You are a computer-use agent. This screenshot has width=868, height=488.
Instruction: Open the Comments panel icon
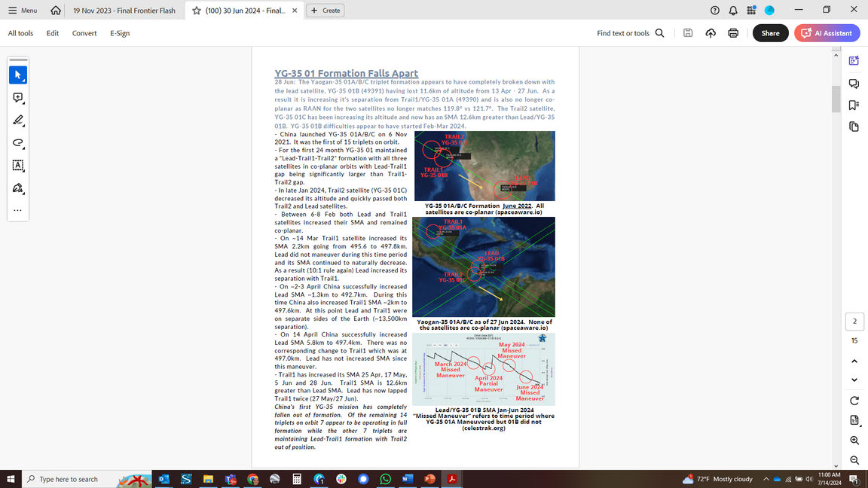(x=854, y=84)
